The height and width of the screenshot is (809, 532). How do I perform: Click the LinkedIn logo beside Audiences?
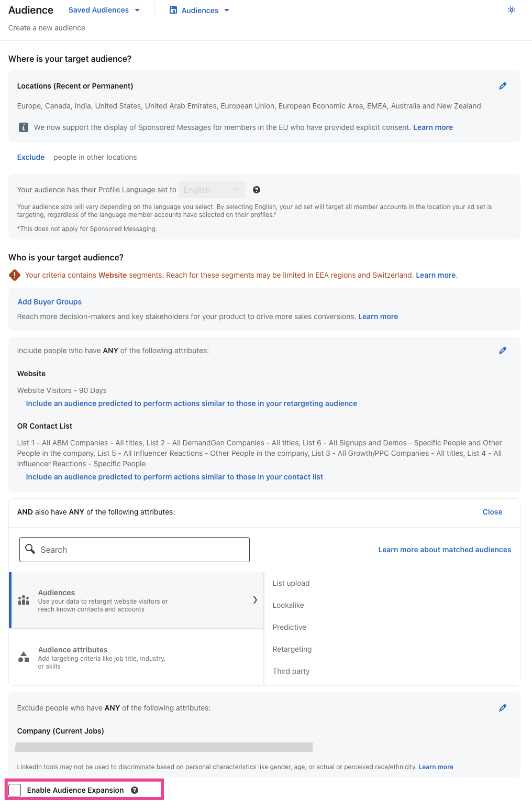point(173,10)
